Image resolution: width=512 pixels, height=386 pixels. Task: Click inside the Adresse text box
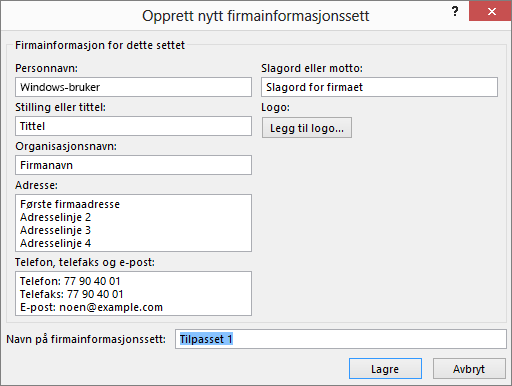pyautogui.click(x=133, y=223)
